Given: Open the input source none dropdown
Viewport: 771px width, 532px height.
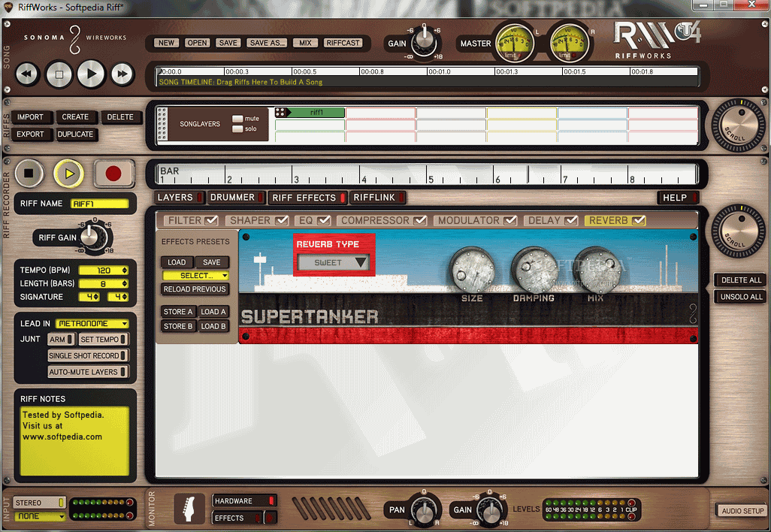Looking at the screenshot, I should tap(39, 516).
